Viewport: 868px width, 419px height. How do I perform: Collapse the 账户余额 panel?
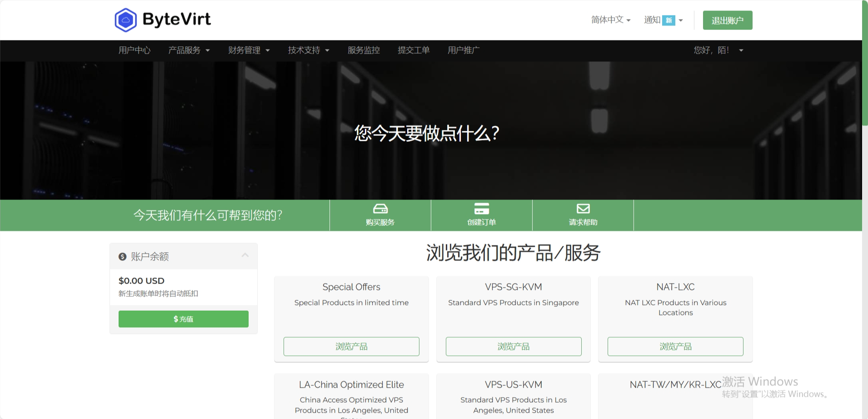click(245, 255)
